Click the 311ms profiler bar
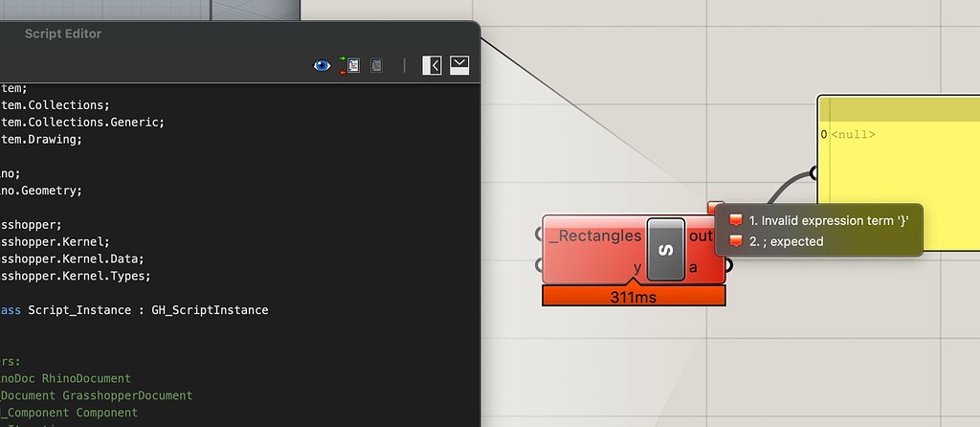The width and height of the screenshot is (980, 427). [634, 296]
